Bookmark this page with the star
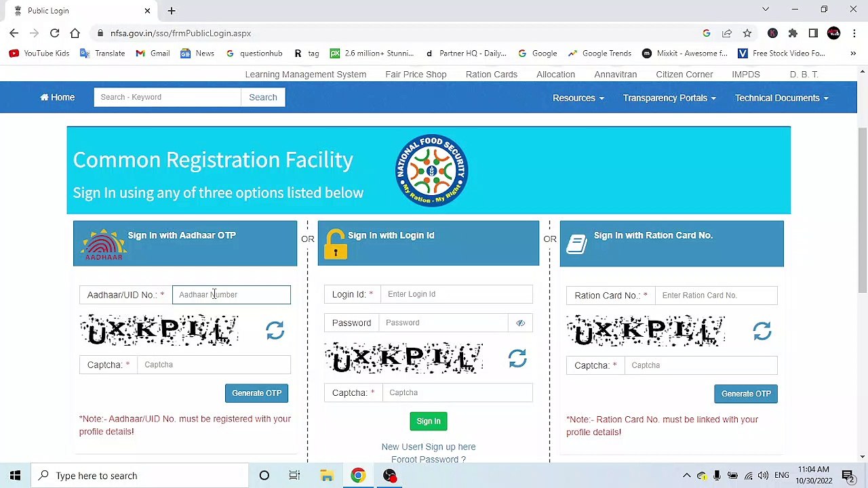This screenshot has height=488, width=868. pos(747,33)
